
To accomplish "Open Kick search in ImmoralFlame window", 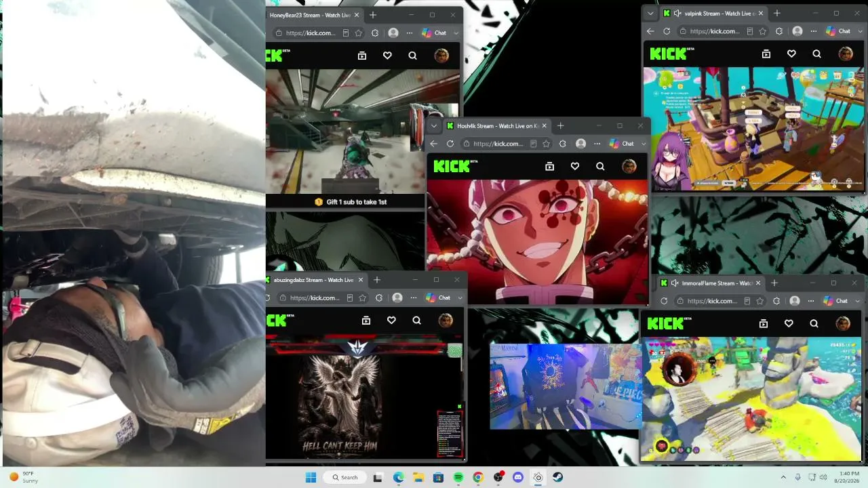I will (x=814, y=323).
